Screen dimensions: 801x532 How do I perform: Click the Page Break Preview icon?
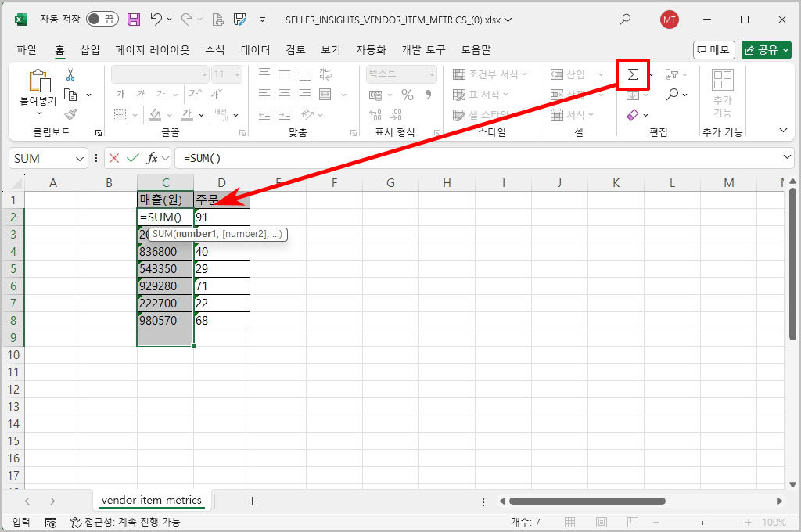tap(632, 523)
